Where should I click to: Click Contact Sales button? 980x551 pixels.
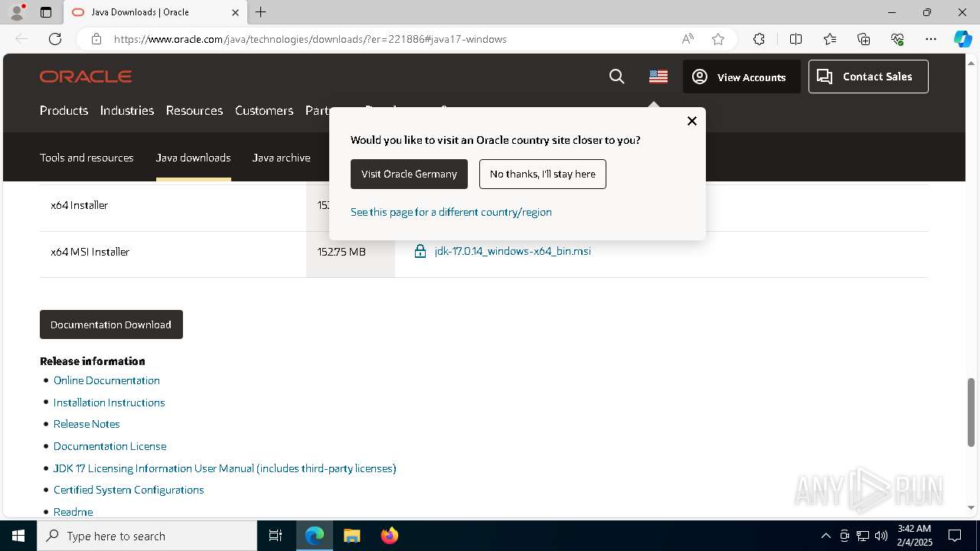pos(868,77)
